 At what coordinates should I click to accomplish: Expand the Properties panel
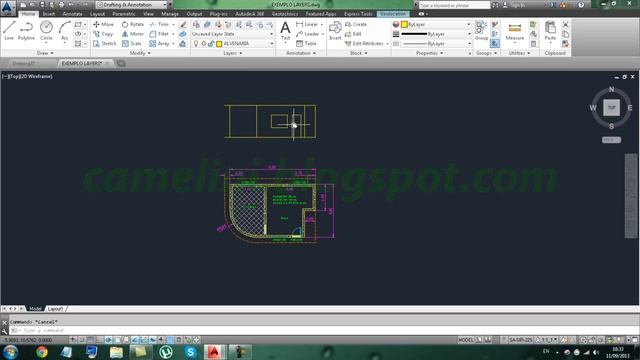pos(429,53)
